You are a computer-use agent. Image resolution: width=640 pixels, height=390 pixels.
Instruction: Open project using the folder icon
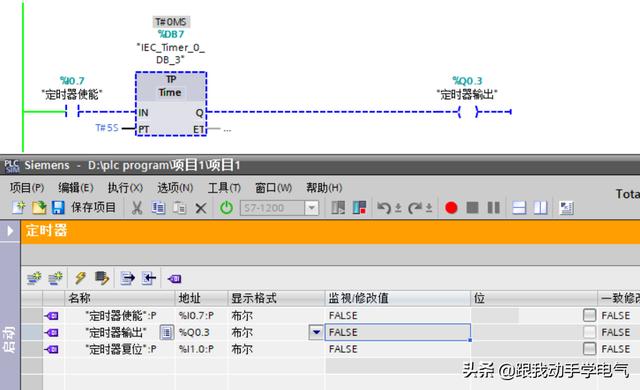pyautogui.click(x=39, y=208)
